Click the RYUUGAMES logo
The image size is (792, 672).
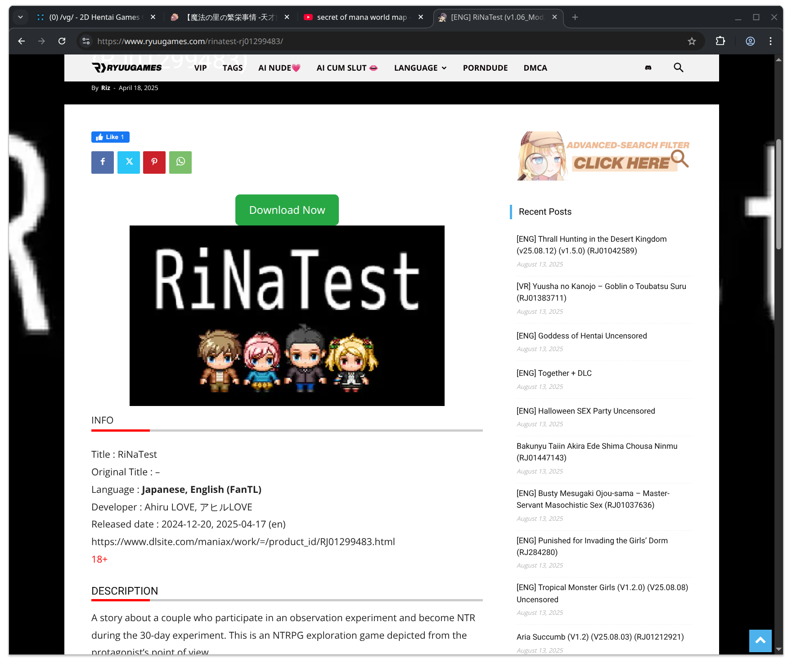tap(127, 68)
